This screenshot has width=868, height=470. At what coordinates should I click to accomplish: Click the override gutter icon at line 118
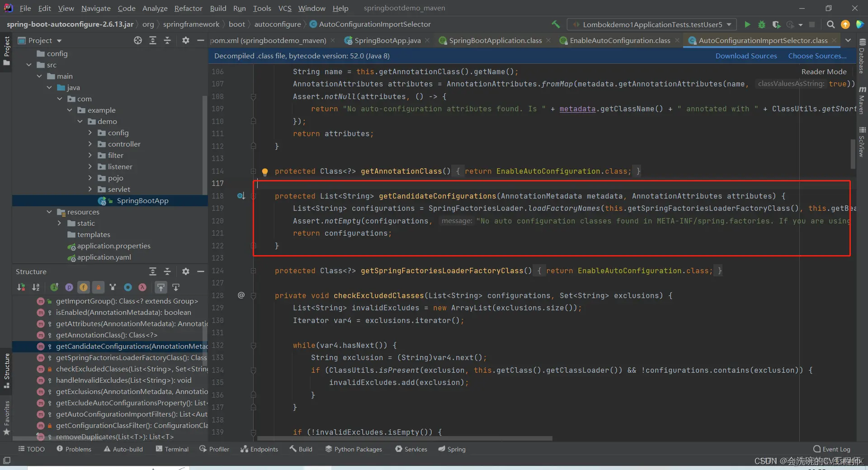click(241, 196)
